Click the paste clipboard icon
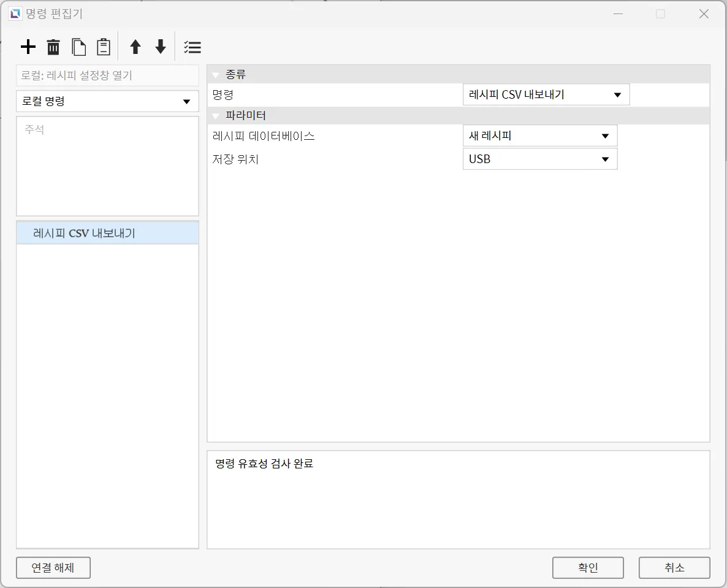727x588 pixels. click(x=104, y=47)
